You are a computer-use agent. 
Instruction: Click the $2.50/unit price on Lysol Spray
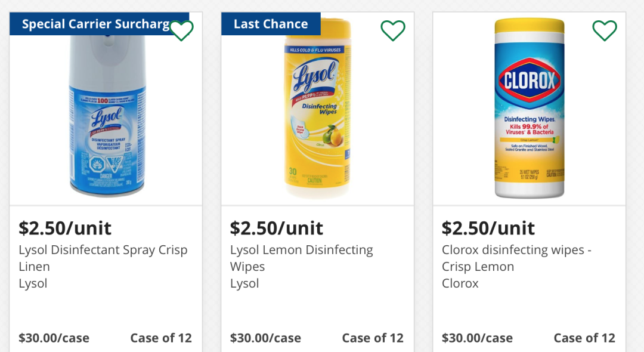point(65,228)
